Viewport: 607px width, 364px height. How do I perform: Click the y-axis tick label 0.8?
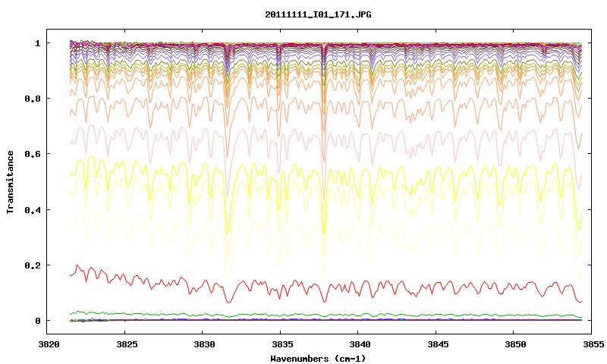click(x=33, y=99)
